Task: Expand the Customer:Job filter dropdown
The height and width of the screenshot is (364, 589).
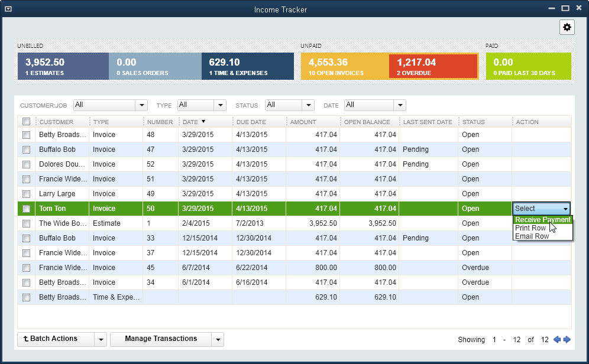Action: (x=141, y=105)
